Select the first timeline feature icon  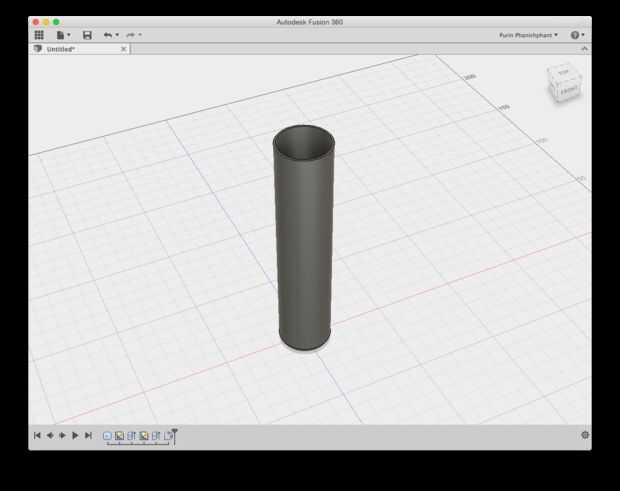107,436
